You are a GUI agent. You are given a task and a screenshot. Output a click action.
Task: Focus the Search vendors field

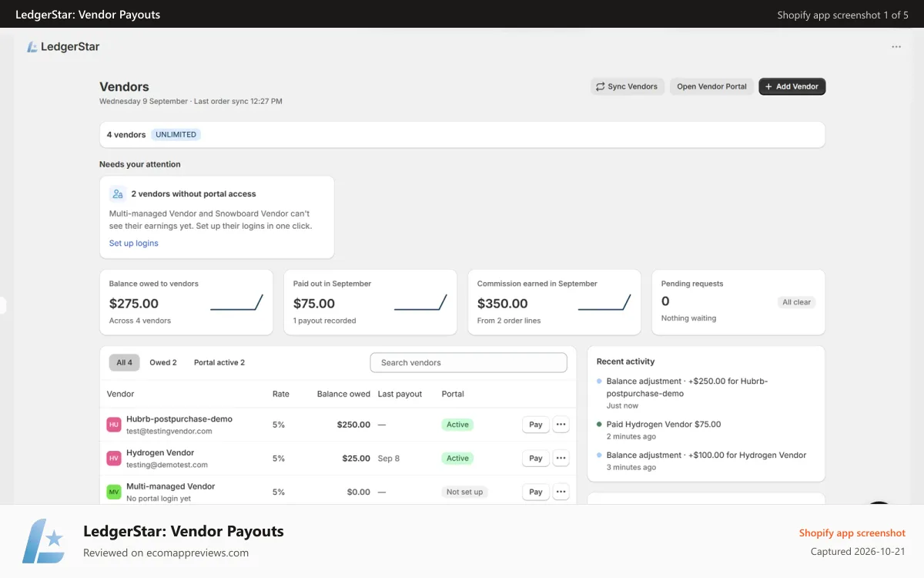(468, 362)
